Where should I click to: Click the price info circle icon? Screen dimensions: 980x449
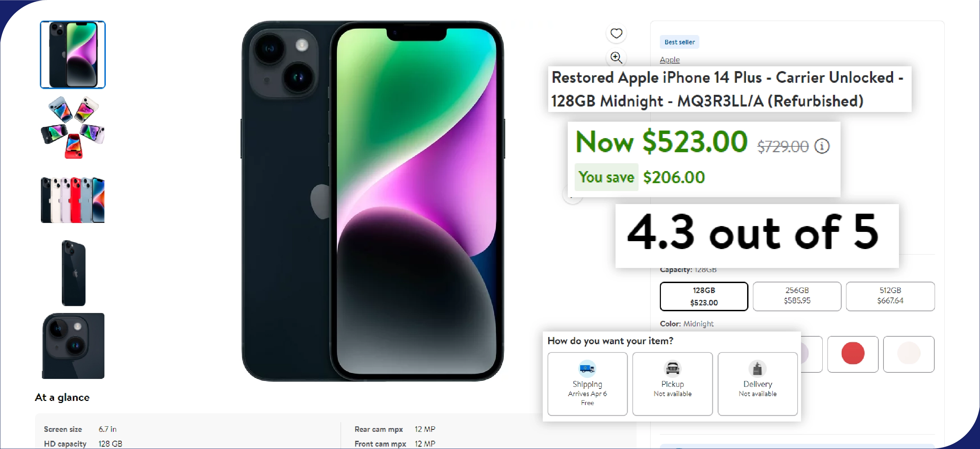tap(822, 146)
